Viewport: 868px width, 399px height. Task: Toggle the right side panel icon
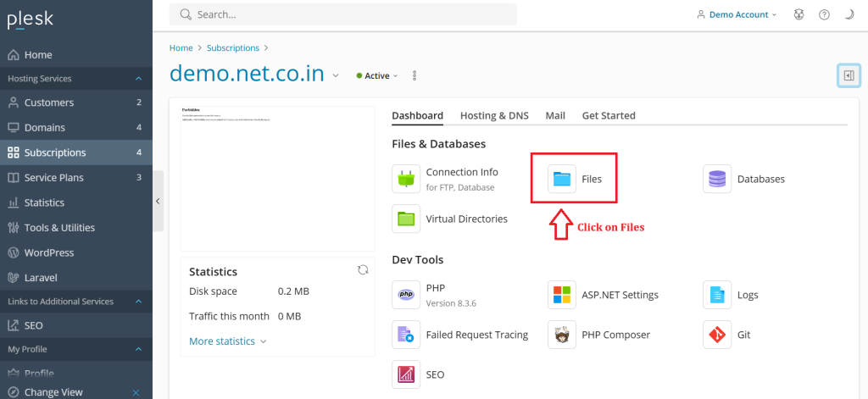click(849, 75)
